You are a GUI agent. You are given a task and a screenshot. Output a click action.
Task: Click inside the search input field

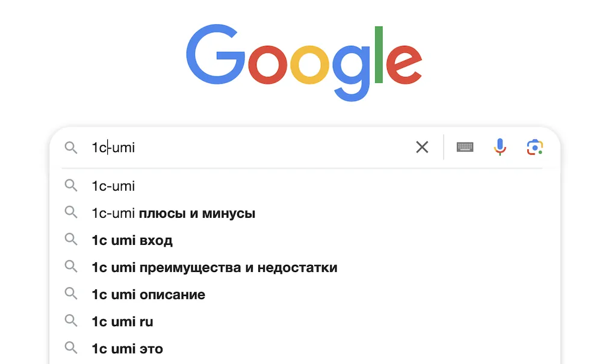tap(250, 147)
